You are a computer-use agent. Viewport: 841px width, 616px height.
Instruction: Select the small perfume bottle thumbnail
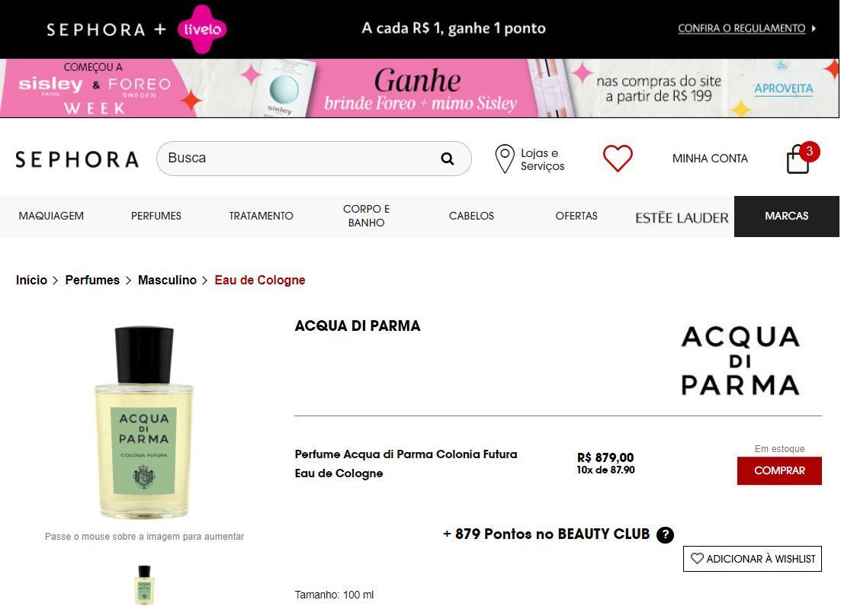pyautogui.click(x=144, y=585)
